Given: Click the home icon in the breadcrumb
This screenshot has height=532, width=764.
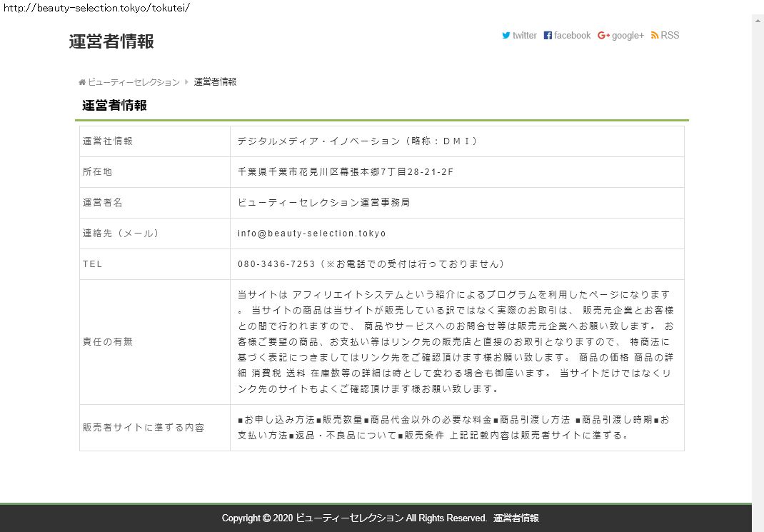Looking at the screenshot, I should [82, 82].
